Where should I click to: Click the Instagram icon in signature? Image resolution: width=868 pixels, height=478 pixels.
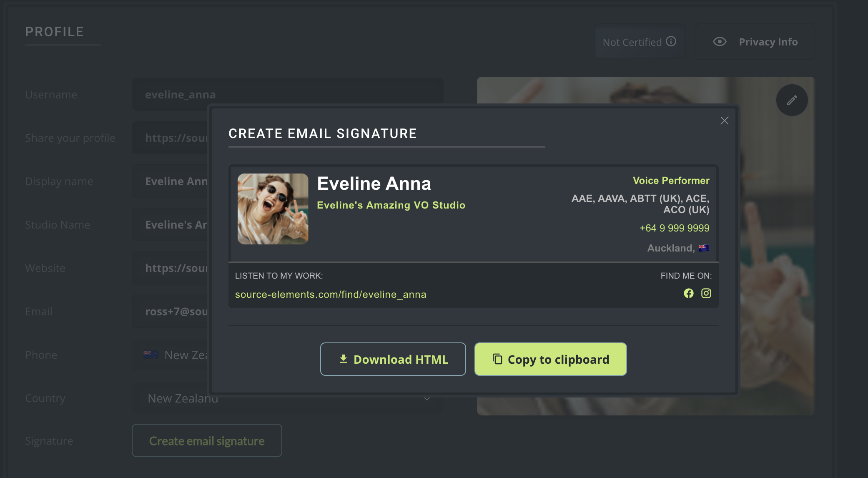coord(706,293)
